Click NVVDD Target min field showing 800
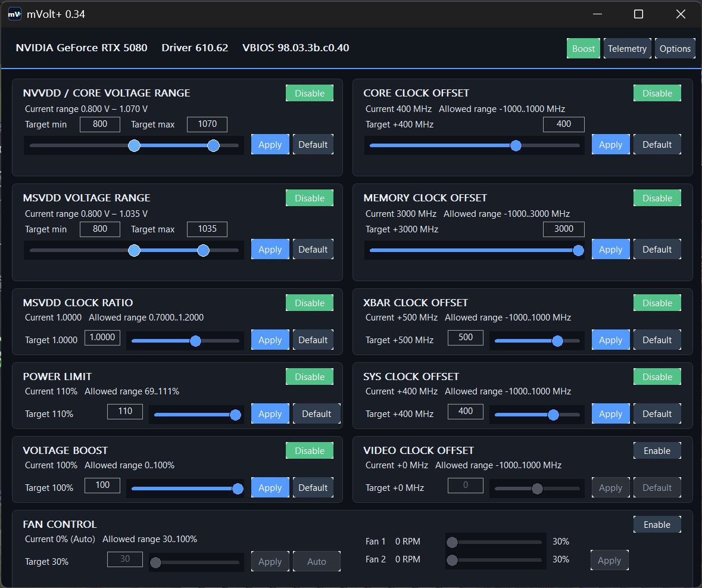Viewport: 702px width, 588px height. (100, 124)
